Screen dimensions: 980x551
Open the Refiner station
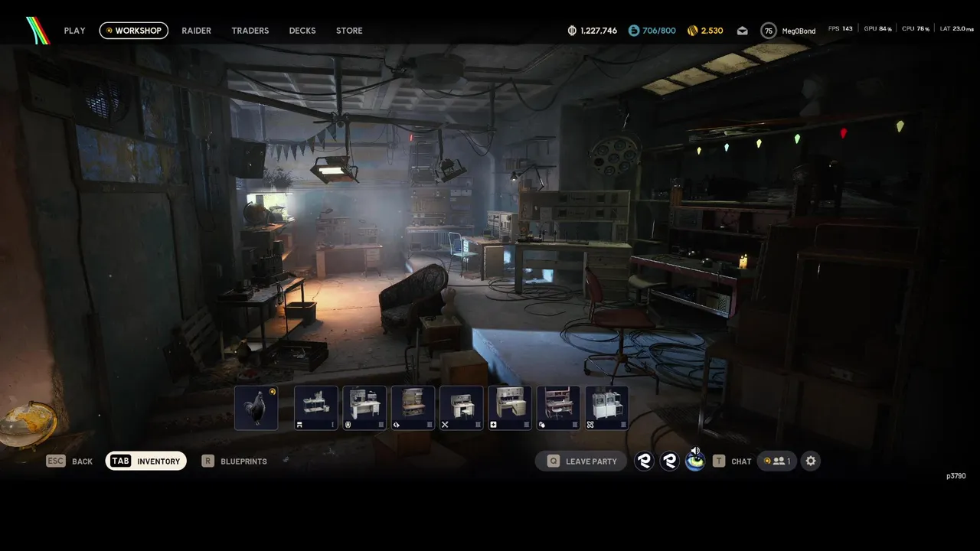[x=607, y=408]
